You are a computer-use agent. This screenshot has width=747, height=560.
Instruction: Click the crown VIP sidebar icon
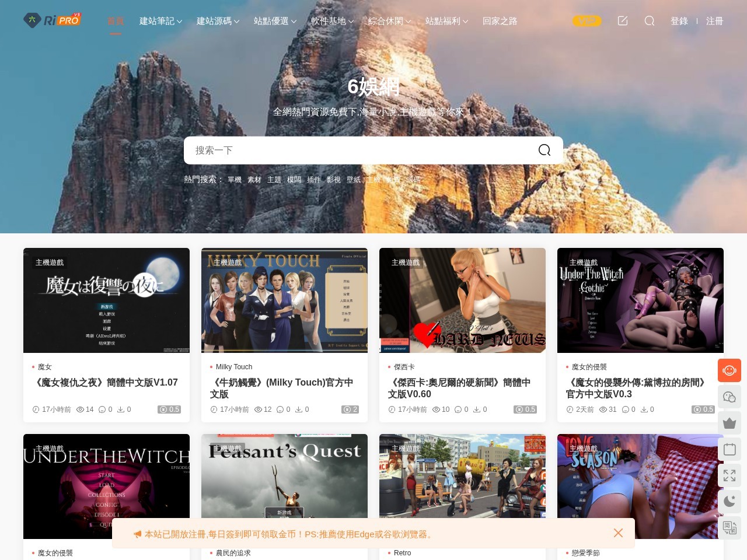pyautogui.click(x=729, y=423)
